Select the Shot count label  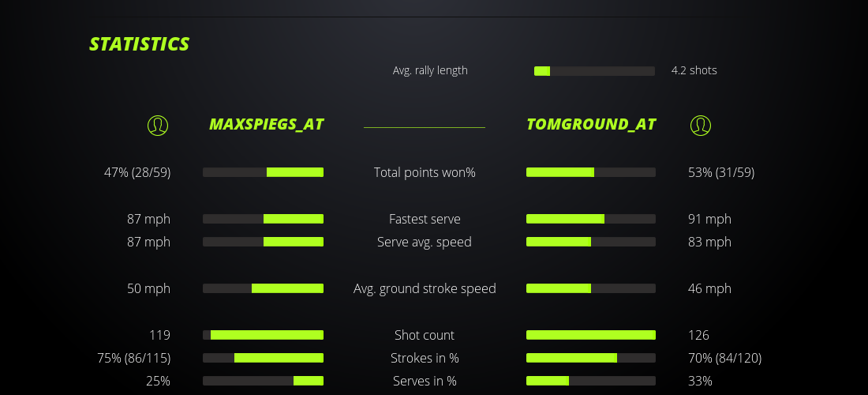coord(425,335)
